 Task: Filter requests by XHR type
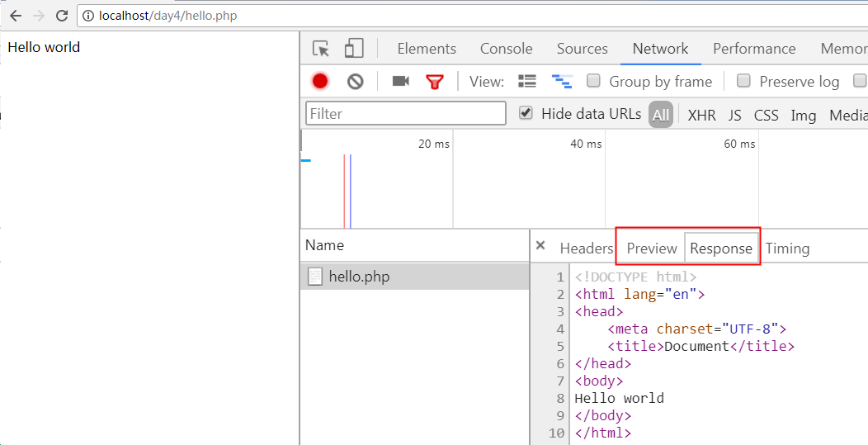pyautogui.click(x=701, y=115)
